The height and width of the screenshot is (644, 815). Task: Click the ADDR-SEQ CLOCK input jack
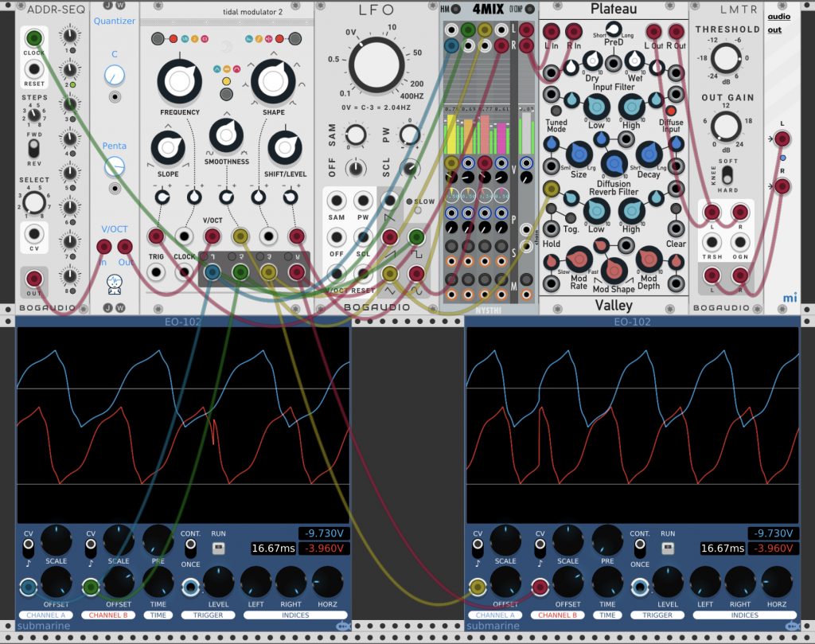(33, 38)
